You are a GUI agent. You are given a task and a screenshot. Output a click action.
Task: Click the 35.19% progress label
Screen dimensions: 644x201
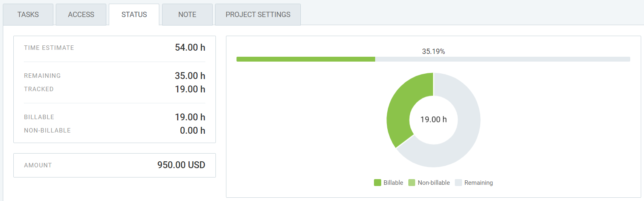point(433,51)
